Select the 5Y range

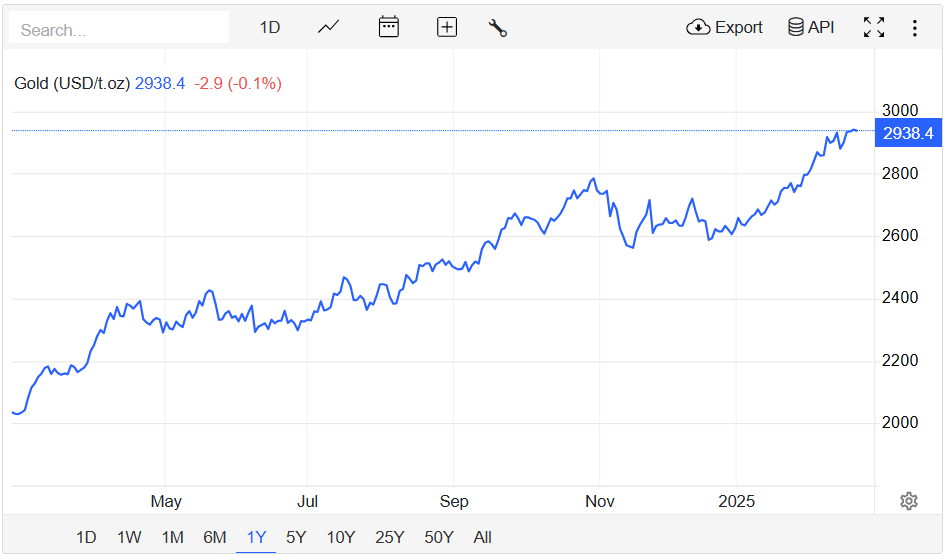[x=296, y=537]
